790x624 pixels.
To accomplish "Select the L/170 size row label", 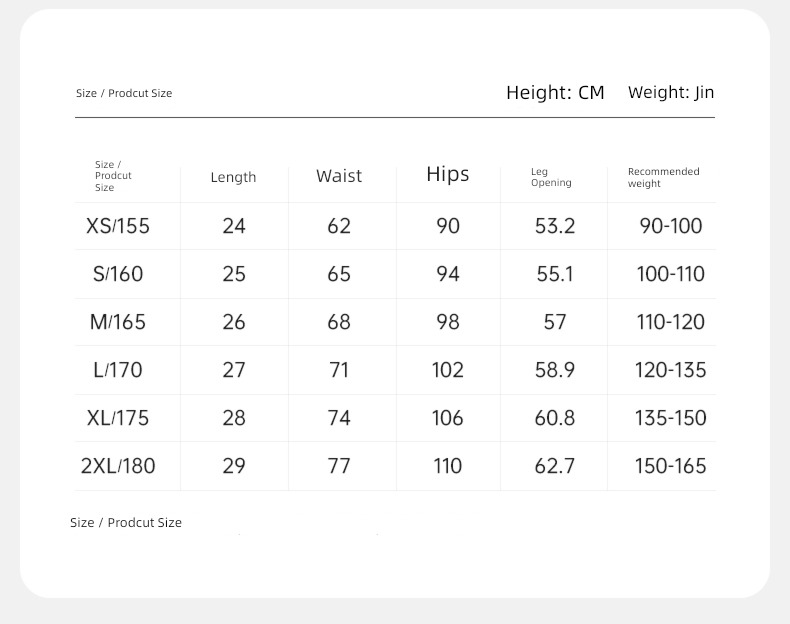I will click(x=118, y=370).
